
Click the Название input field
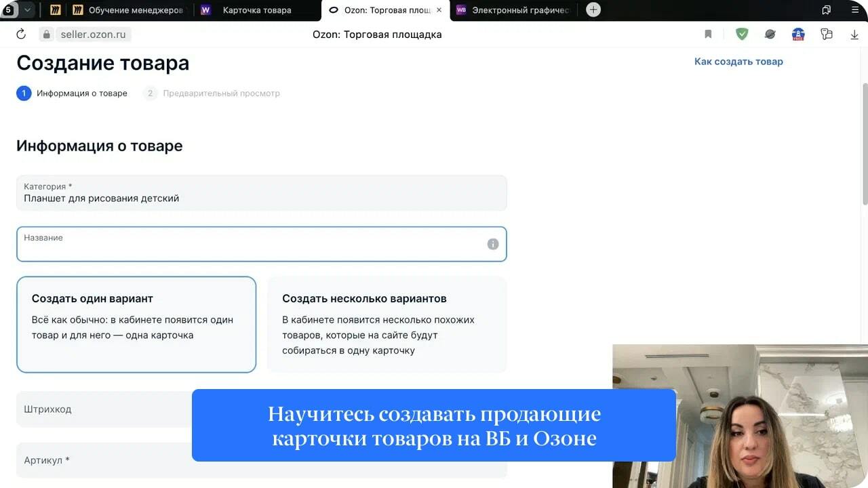(x=262, y=244)
